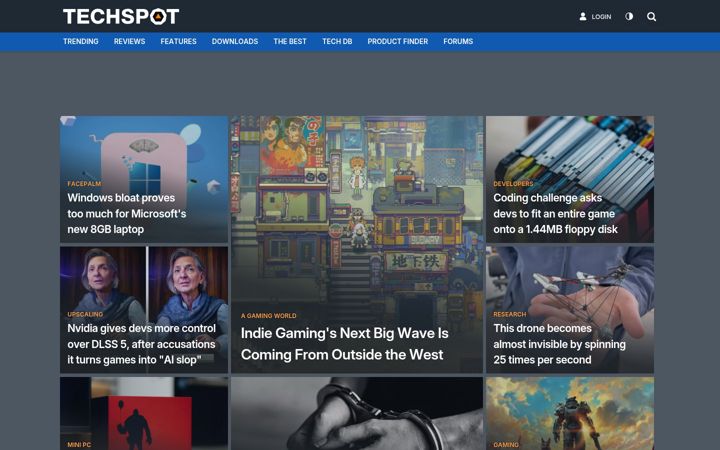The image size is (720, 450).
Task: Click the MINI PC category tag
Action: [x=79, y=444]
